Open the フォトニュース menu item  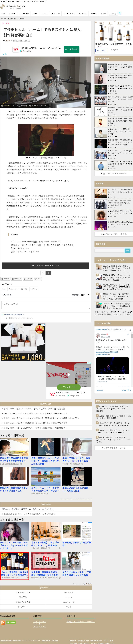tap(69, 14)
